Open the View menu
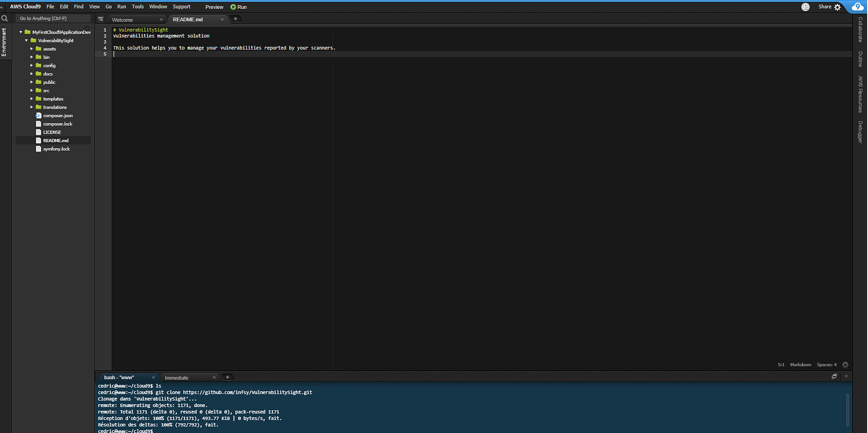The height and width of the screenshot is (433, 868). point(94,7)
